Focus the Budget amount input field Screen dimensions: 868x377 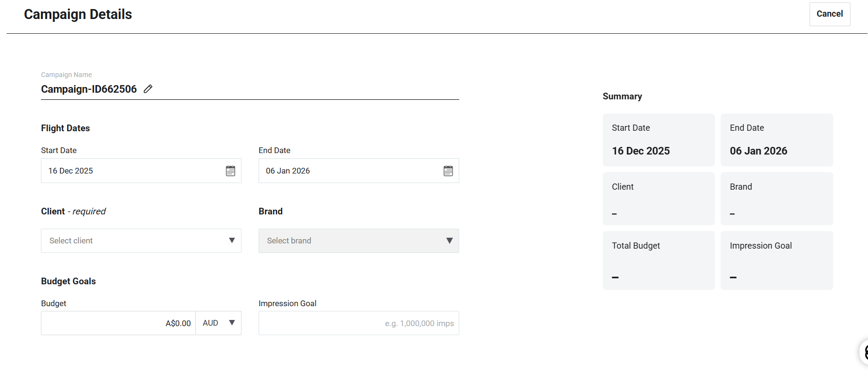(x=118, y=323)
